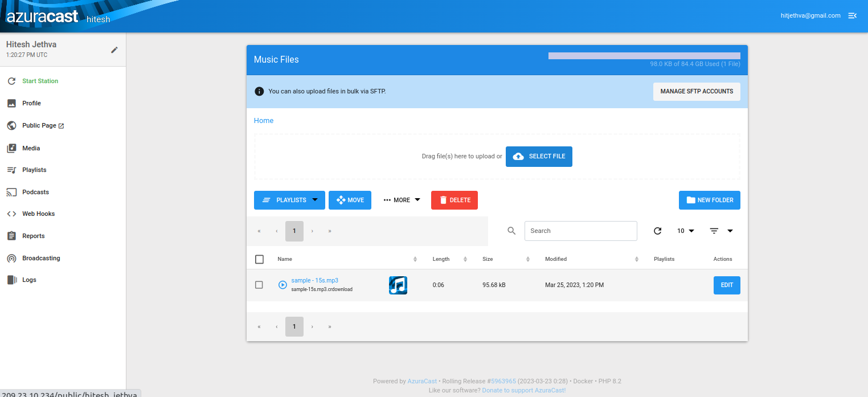The width and height of the screenshot is (868, 397).
Task: Open Podcasts from the sidebar menu
Action: pyautogui.click(x=35, y=192)
